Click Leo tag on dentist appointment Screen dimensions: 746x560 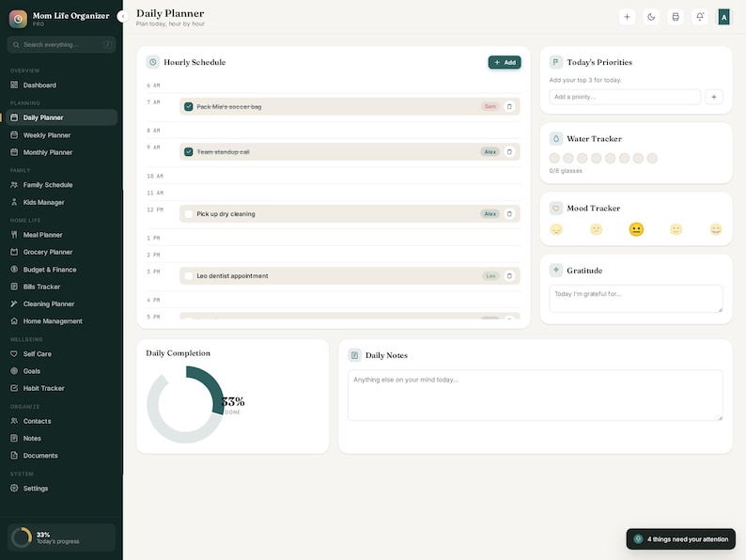click(x=490, y=276)
